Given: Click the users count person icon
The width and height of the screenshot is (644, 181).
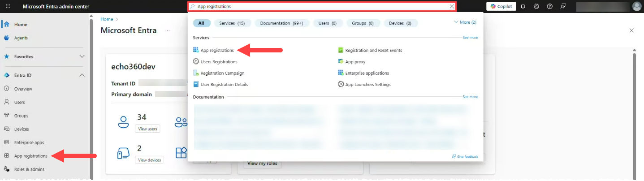Looking at the screenshot, I should (x=123, y=122).
